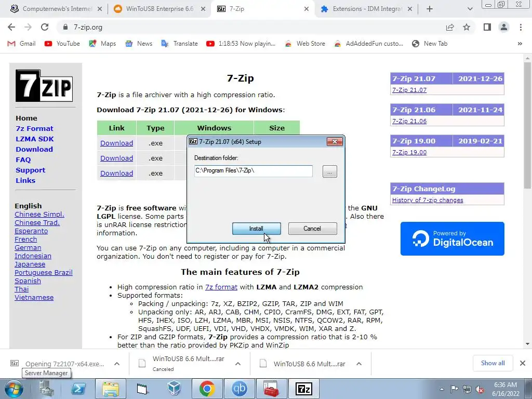
Task: Open the Maps bookmark
Action: click(102, 44)
